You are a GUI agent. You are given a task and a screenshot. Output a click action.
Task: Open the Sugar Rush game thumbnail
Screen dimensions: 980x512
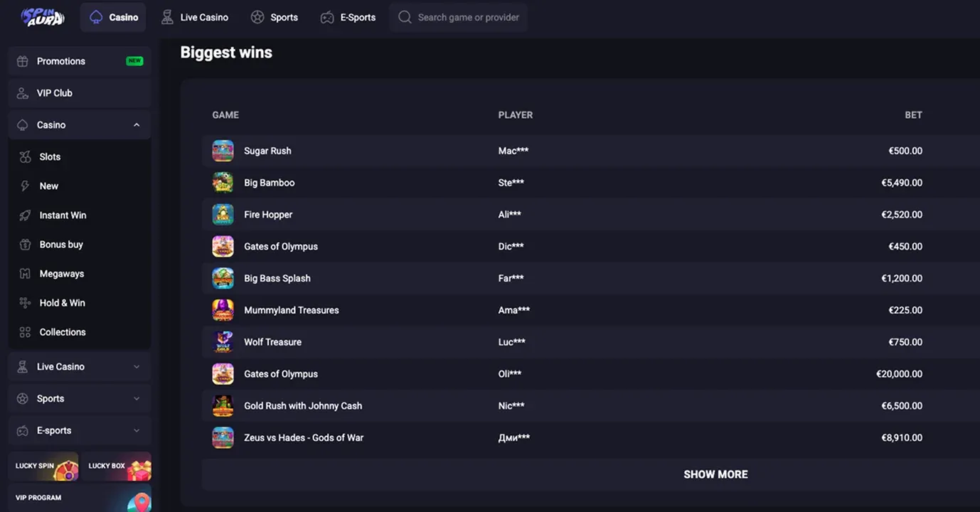coord(223,150)
